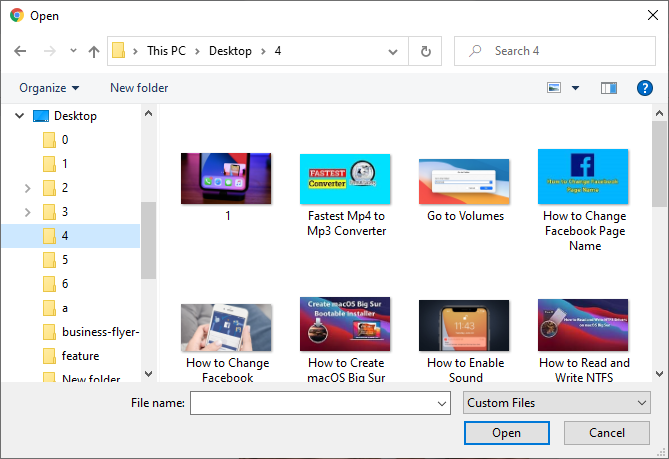
Task: Open the Help question mark icon
Action: pyautogui.click(x=645, y=88)
